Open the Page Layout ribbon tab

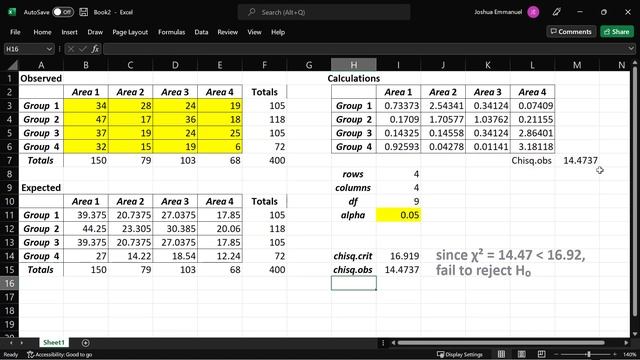(130, 32)
